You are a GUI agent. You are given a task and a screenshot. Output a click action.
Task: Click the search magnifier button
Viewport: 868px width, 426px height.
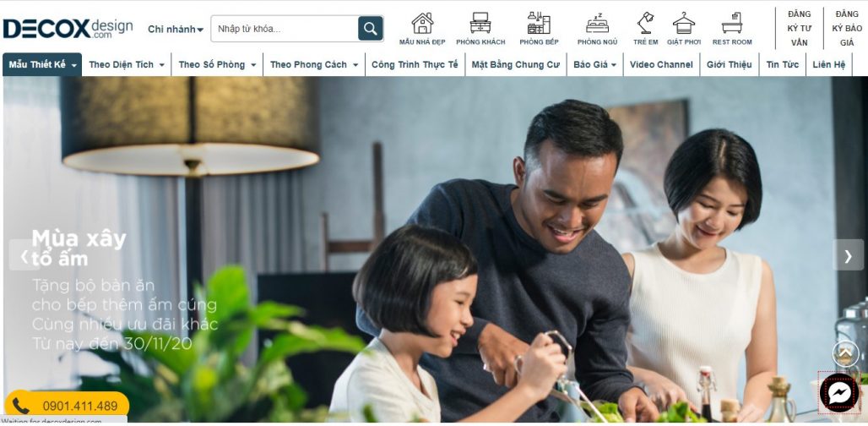click(371, 28)
